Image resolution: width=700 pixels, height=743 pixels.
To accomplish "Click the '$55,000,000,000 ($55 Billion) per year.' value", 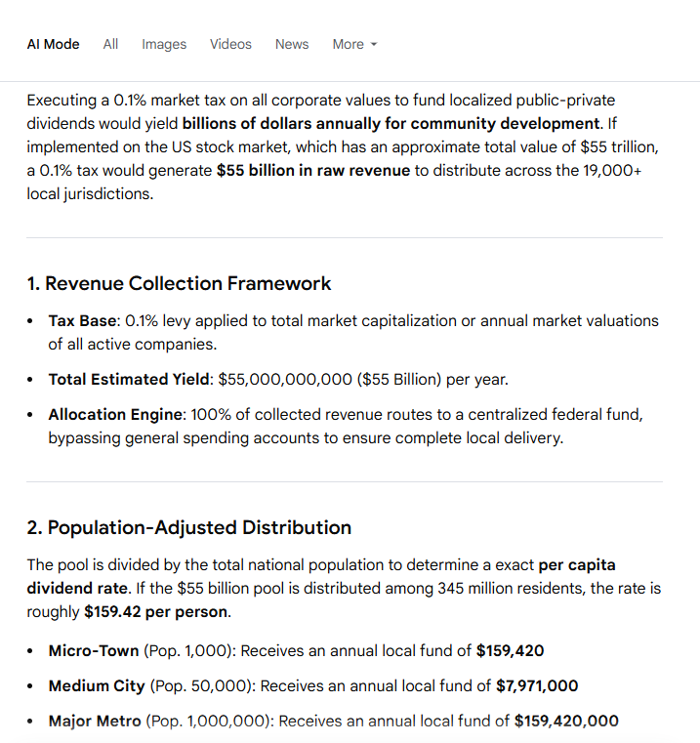I will [x=363, y=380].
